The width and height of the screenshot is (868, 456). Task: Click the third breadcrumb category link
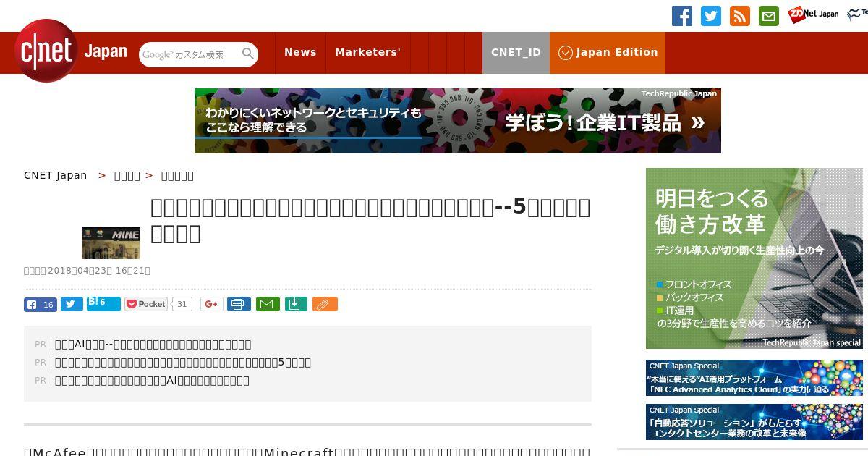click(x=177, y=175)
